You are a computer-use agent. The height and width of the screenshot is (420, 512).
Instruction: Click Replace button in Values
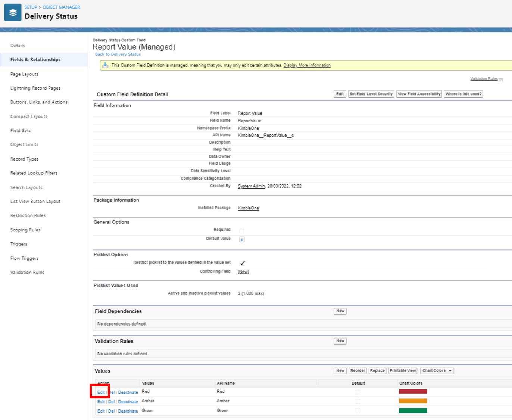[377, 371]
